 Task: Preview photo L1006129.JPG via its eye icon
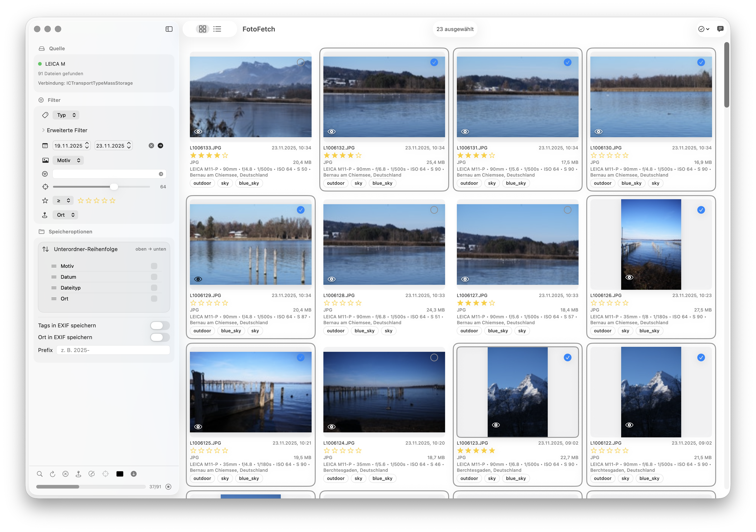tap(198, 279)
